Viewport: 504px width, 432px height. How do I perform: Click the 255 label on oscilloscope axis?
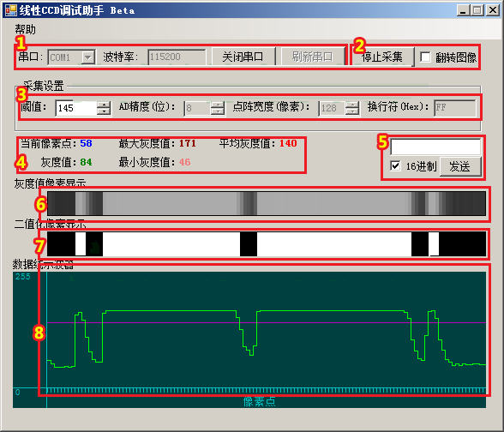pyautogui.click(x=22, y=277)
